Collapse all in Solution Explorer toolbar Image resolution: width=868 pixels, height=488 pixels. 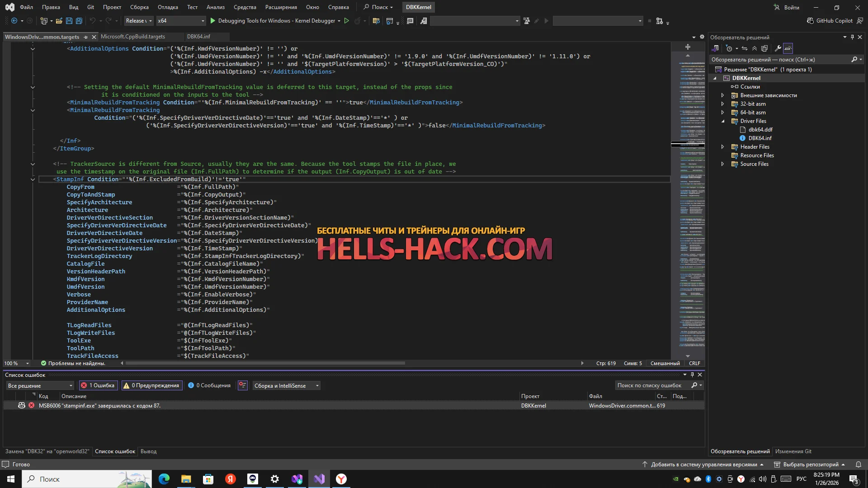tap(755, 48)
